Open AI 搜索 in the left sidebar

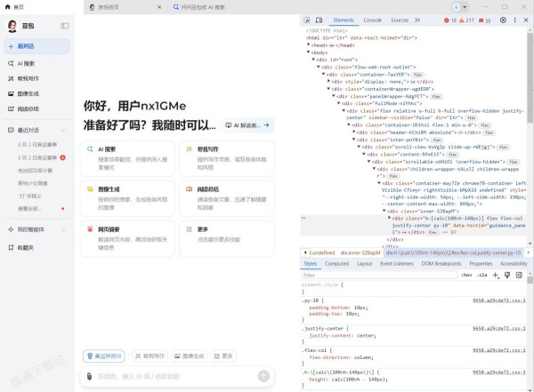(36, 63)
